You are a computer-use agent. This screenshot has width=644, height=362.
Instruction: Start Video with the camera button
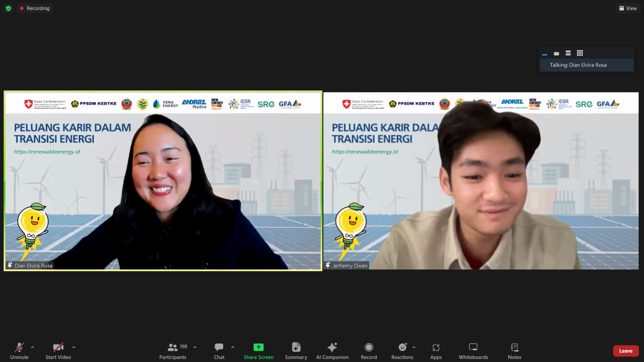coord(58,351)
